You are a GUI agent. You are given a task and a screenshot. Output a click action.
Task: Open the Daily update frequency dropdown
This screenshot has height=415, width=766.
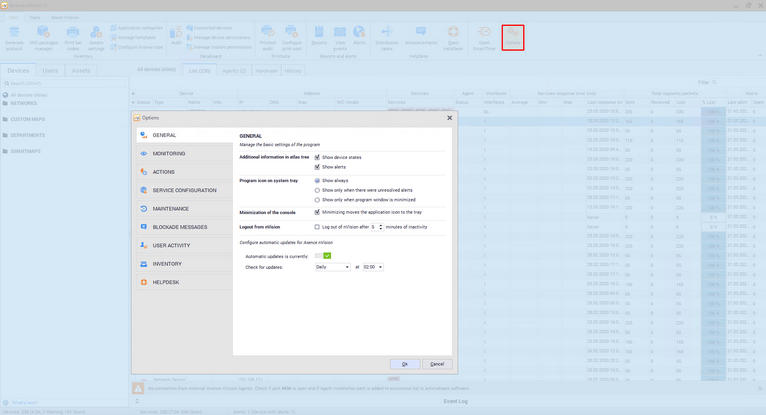point(332,267)
